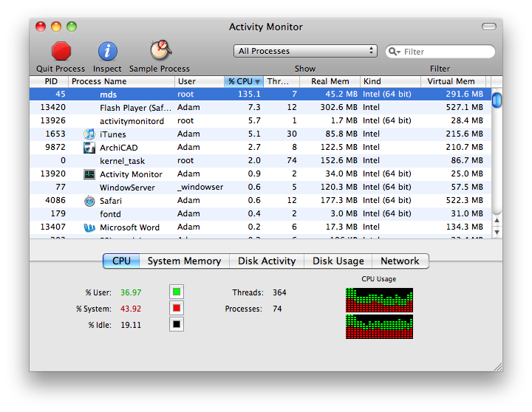532x412 pixels.
Task: Select the iTunes icon in the process list
Action: point(89,134)
